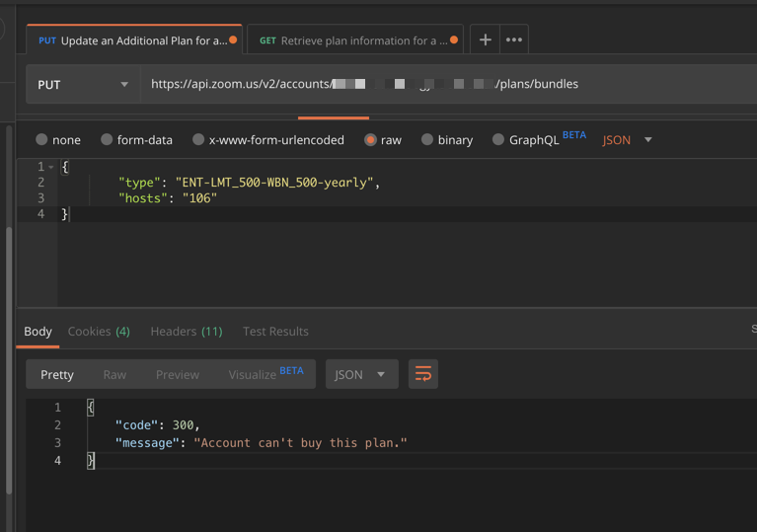The width and height of the screenshot is (757, 532).
Task: Select the 'raw' body radio button
Action: (x=371, y=140)
